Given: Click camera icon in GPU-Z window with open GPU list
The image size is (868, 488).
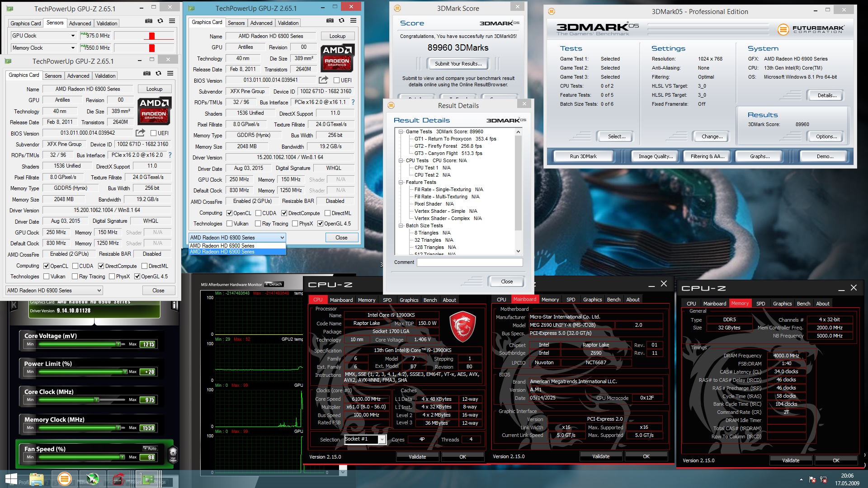Looking at the screenshot, I should point(330,21).
